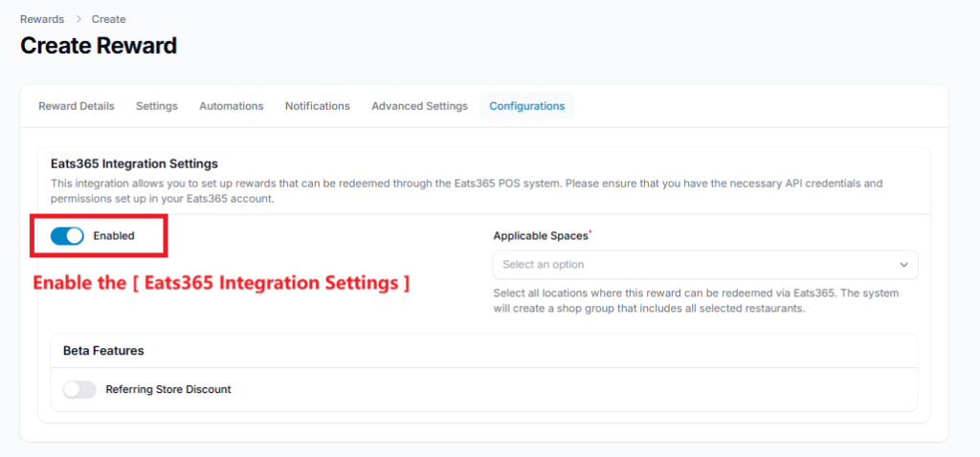This screenshot has width=980, height=457.
Task: Click the 'Create' breadcrumb item
Action: (108, 19)
